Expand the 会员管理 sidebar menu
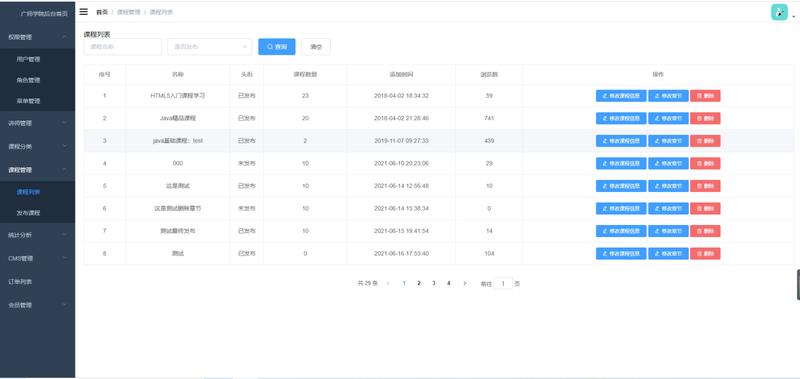 tap(37, 305)
